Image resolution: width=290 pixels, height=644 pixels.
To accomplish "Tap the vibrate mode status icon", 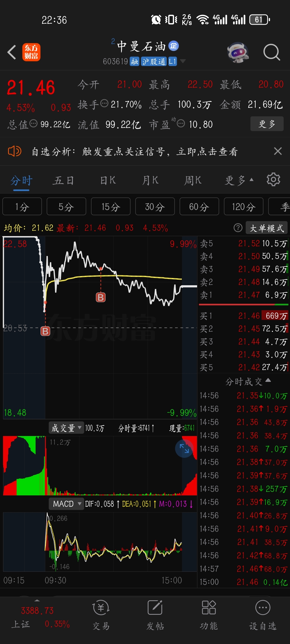I will (171, 20).
